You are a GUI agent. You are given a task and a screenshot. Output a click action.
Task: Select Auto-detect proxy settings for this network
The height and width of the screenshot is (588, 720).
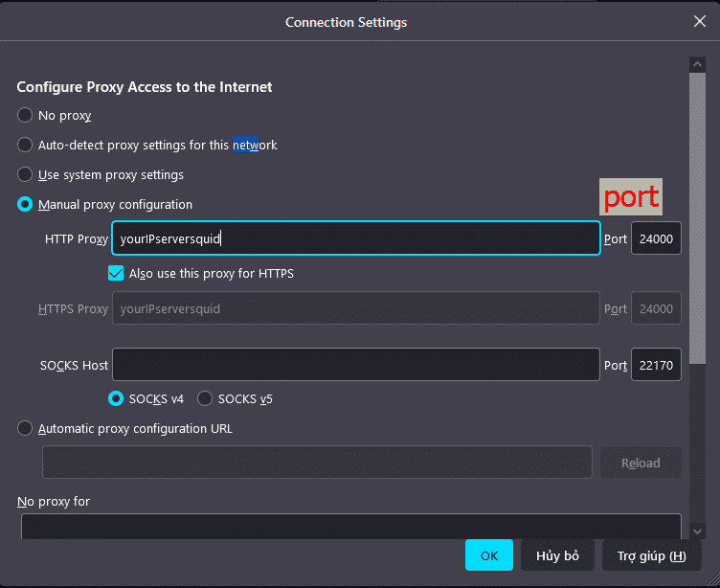coord(25,146)
